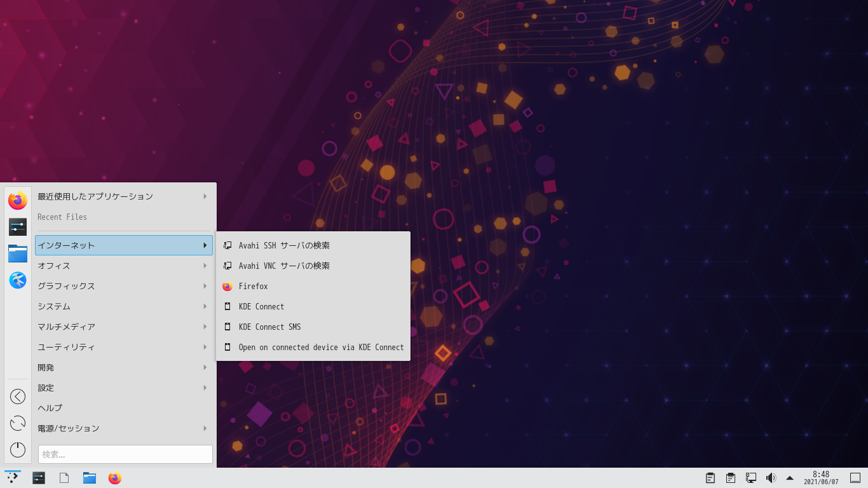
Task: Select the オフィス category
Action: [x=124, y=266]
